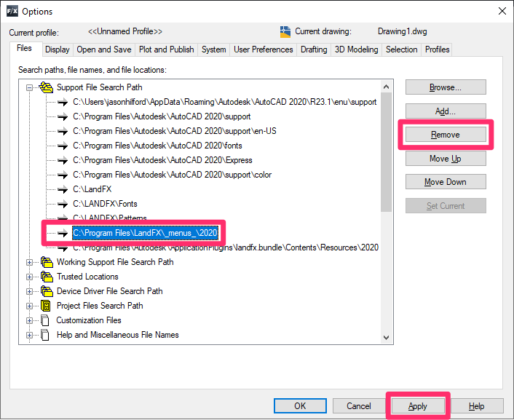Viewport: 514px width, 420px height.
Task: Click the Move Up button
Action: 446,159
